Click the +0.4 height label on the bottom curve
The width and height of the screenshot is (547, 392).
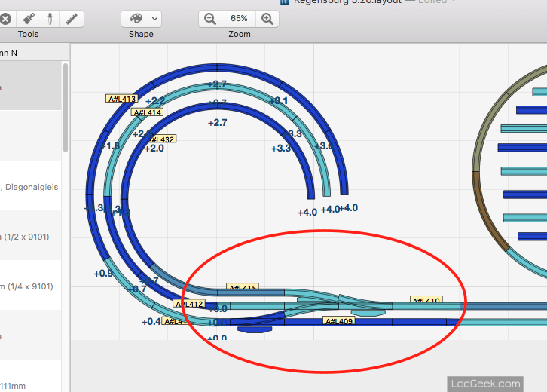point(151,322)
